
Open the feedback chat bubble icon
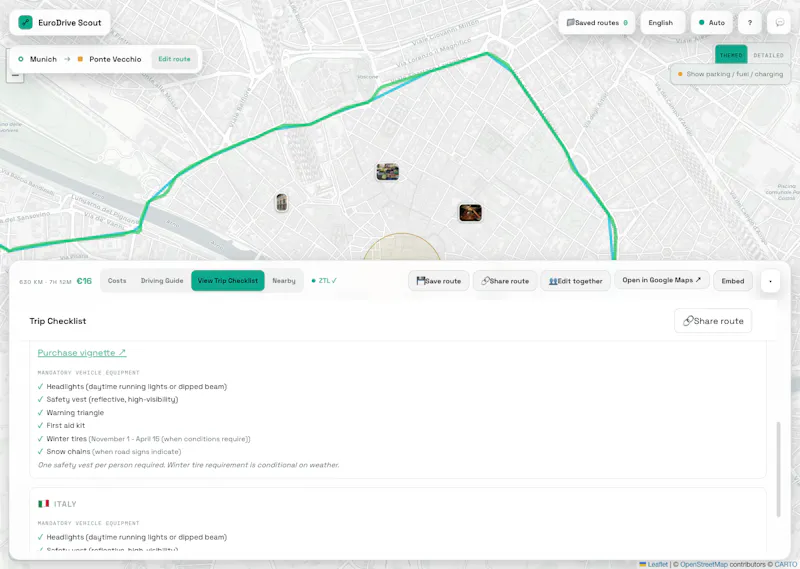click(779, 22)
